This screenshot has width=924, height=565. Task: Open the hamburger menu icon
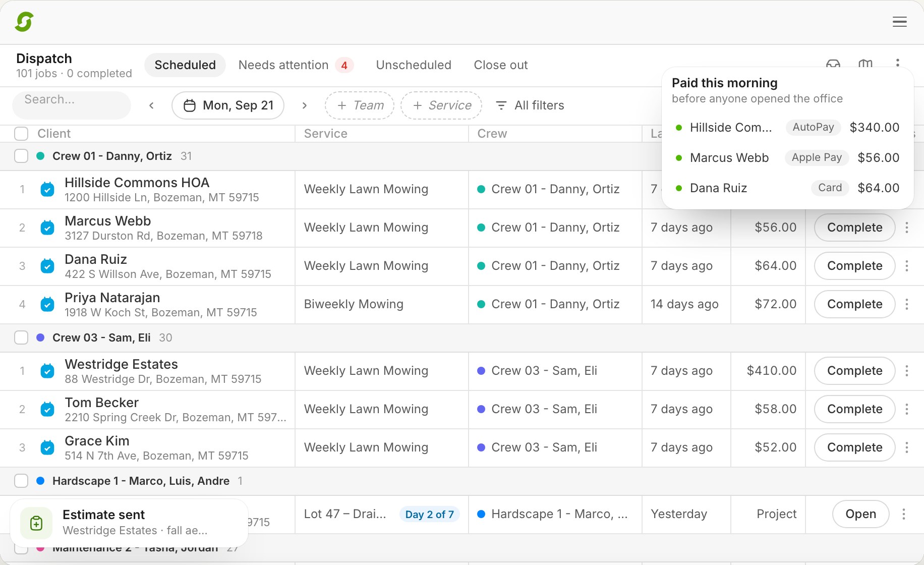tap(899, 22)
